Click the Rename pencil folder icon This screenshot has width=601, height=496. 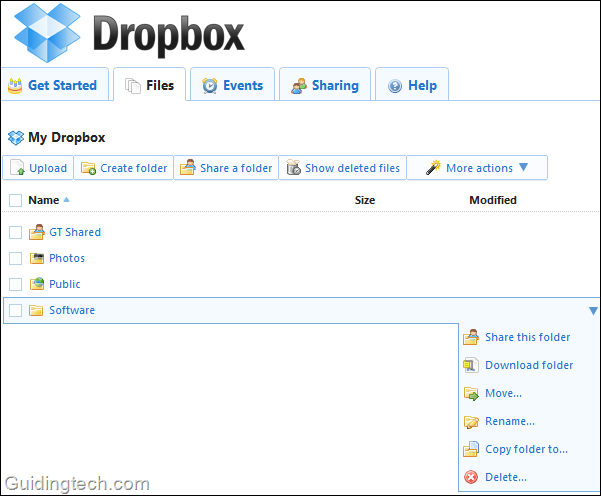471,422
